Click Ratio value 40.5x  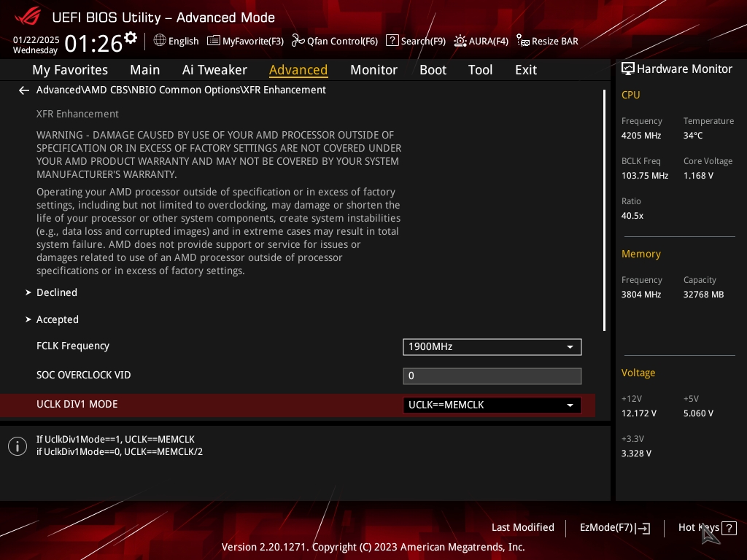(632, 216)
